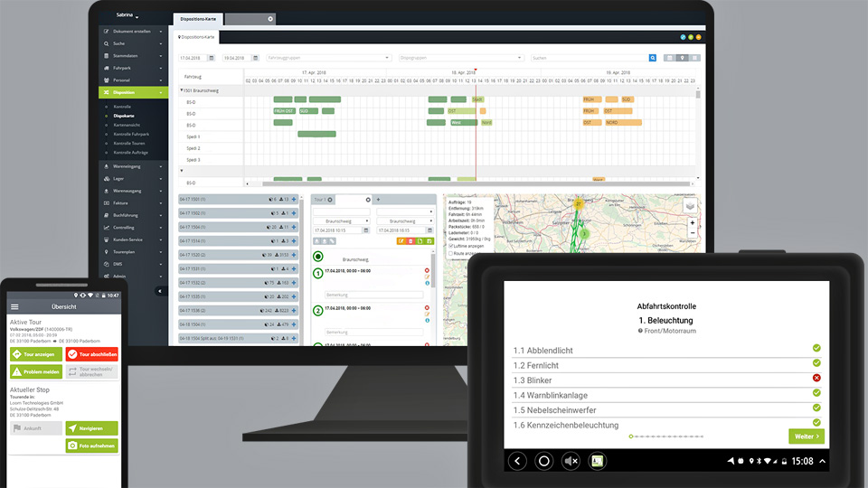Expand the Fuhrpark sidebar menu

pyautogui.click(x=133, y=68)
